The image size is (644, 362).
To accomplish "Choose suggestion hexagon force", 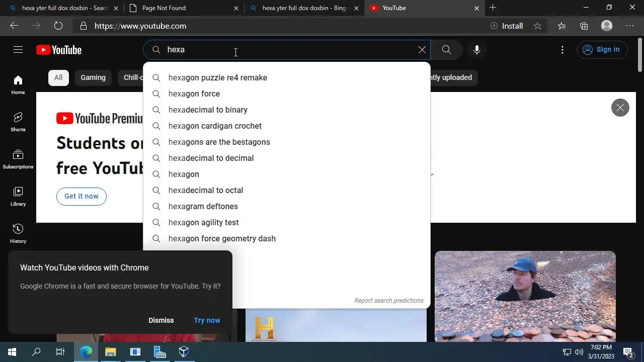I will [x=287, y=94].
